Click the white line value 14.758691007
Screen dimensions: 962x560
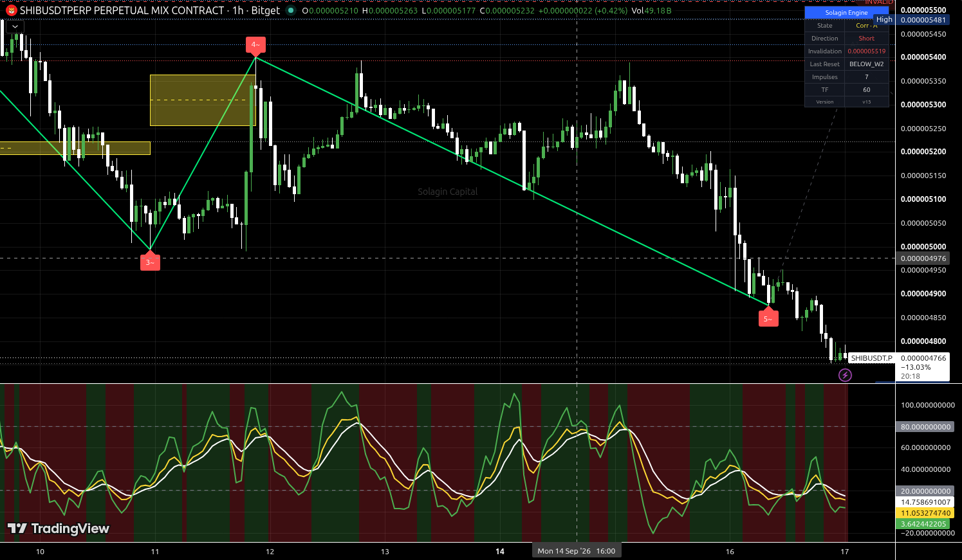[x=925, y=502]
